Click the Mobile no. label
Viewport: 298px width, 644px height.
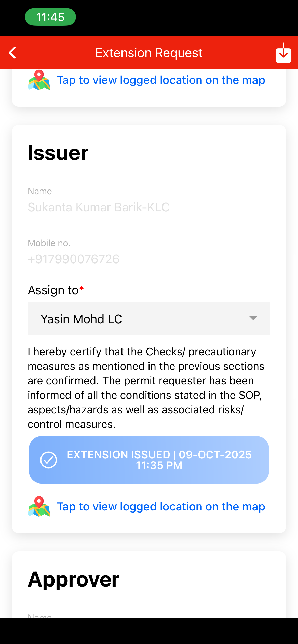[x=49, y=243]
